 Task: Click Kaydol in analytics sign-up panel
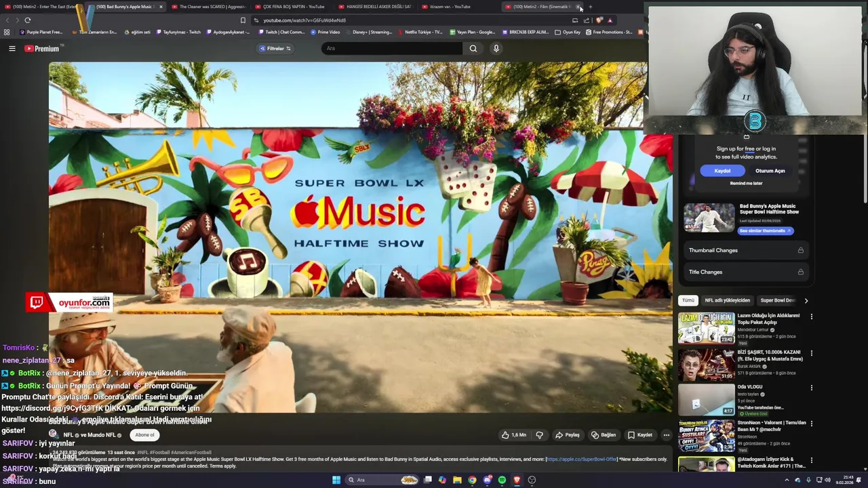[722, 171]
